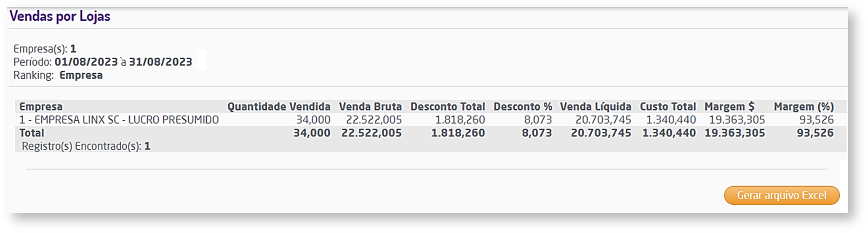The width and height of the screenshot is (868, 233).
Task: Select the Margem $ column header
Action: (729, 107)
